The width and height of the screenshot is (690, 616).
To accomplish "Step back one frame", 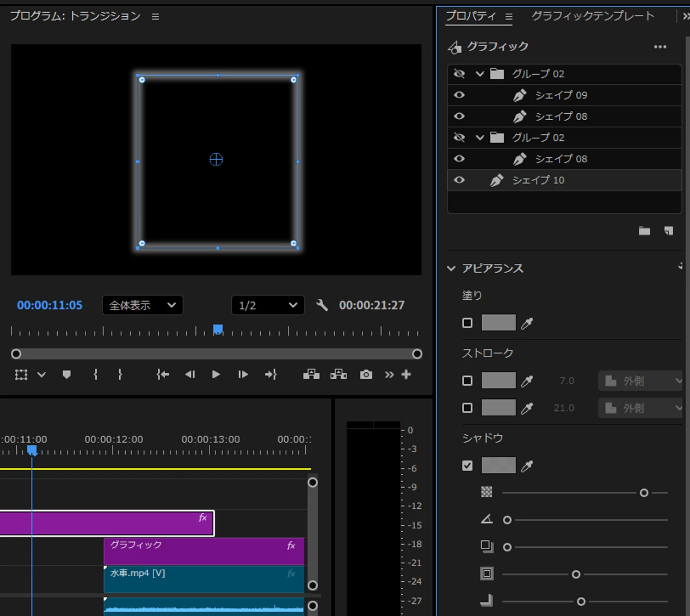I will click(189, 374).
